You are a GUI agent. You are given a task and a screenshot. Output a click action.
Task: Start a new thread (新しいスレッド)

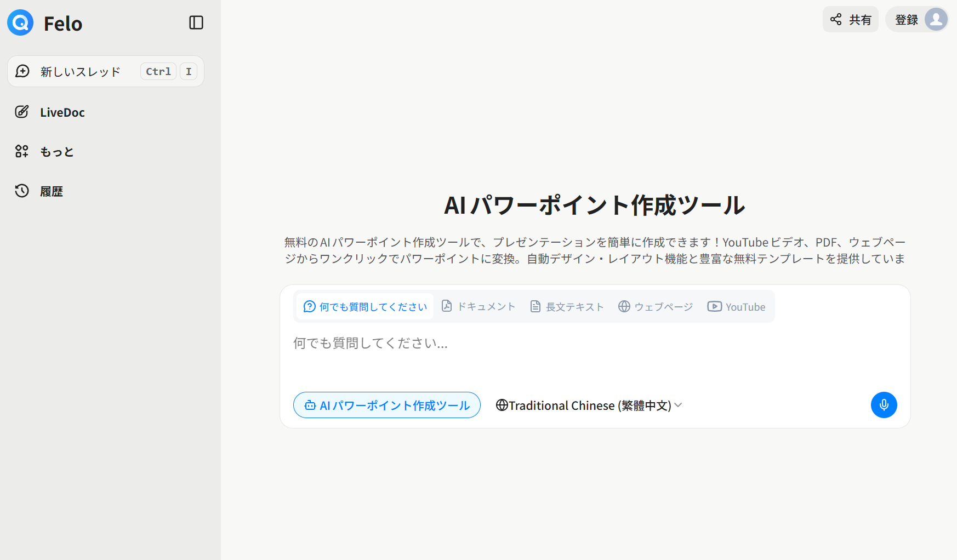click(80, 72)
